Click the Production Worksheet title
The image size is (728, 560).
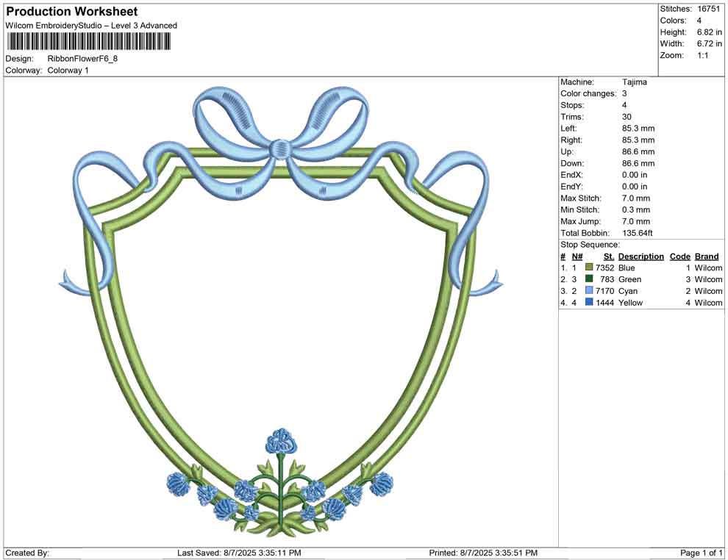(x=71, y=11)
